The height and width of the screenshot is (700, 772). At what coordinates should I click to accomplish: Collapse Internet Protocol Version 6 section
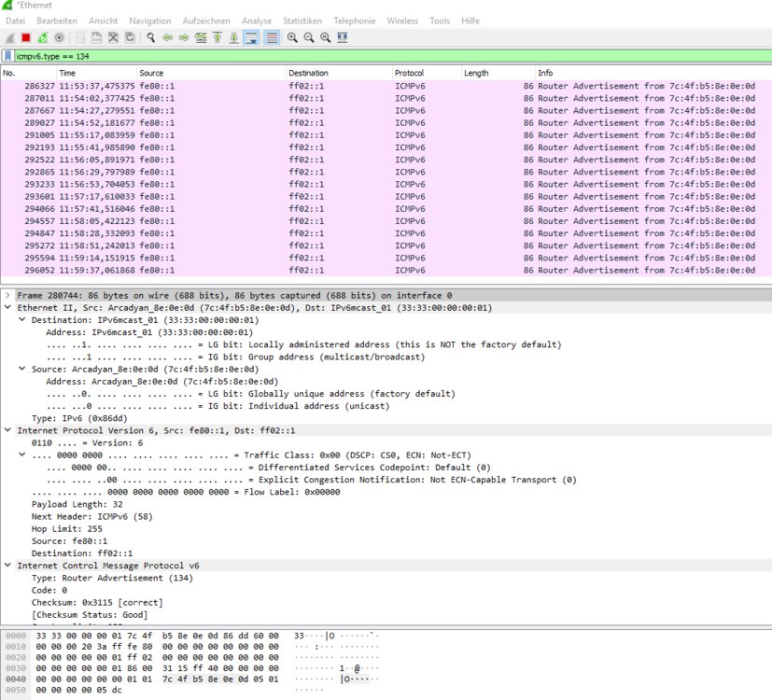pos(8,430)
